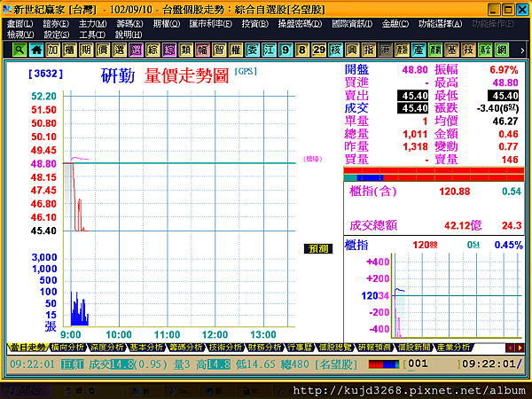
Task: Click the 技 toolbar icon
Action: click(468, 51)
